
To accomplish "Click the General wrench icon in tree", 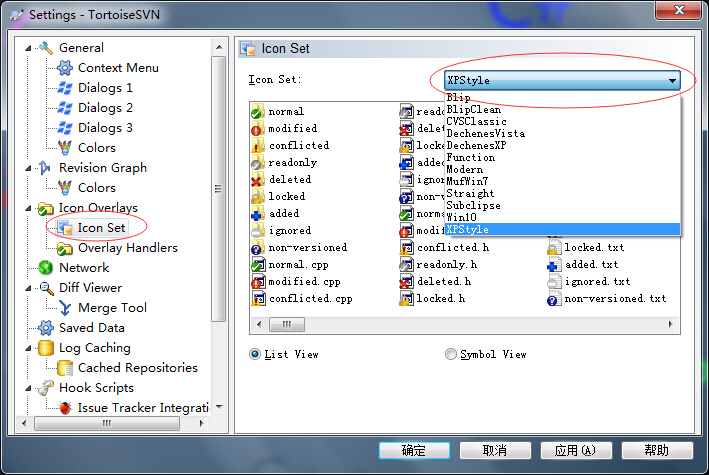I will 46,48.
